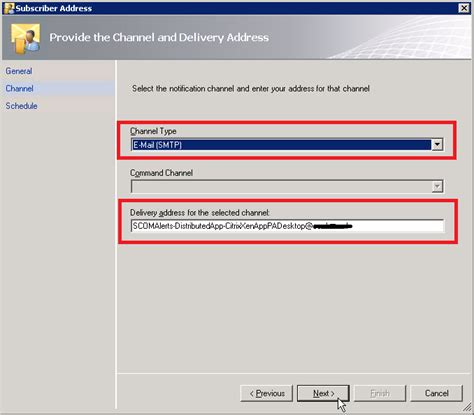Open the Channel Type combo box showing E-Mail (SMTP)
Screen dimensions: 474x415
287,145
